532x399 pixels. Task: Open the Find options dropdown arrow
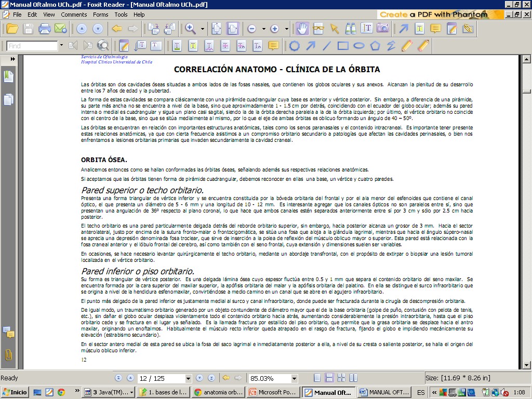coord(61,46)
